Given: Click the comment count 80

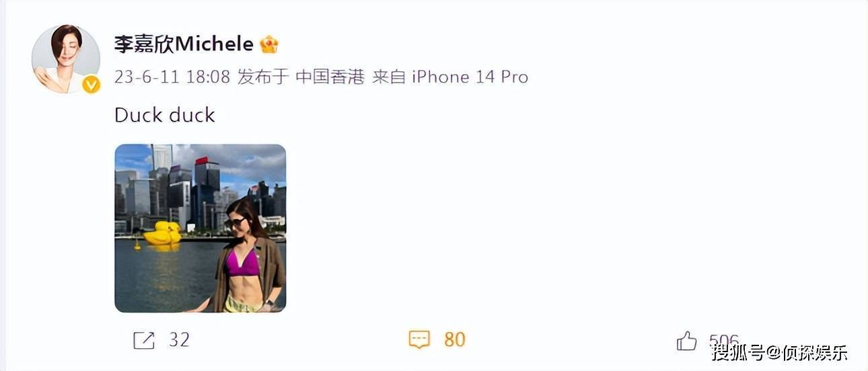Looking at the screenshot, I should tap(455, 340).
